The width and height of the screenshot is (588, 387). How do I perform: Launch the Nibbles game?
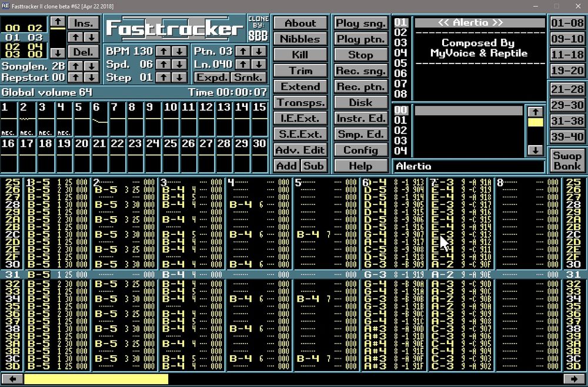(x=300, y=39)
